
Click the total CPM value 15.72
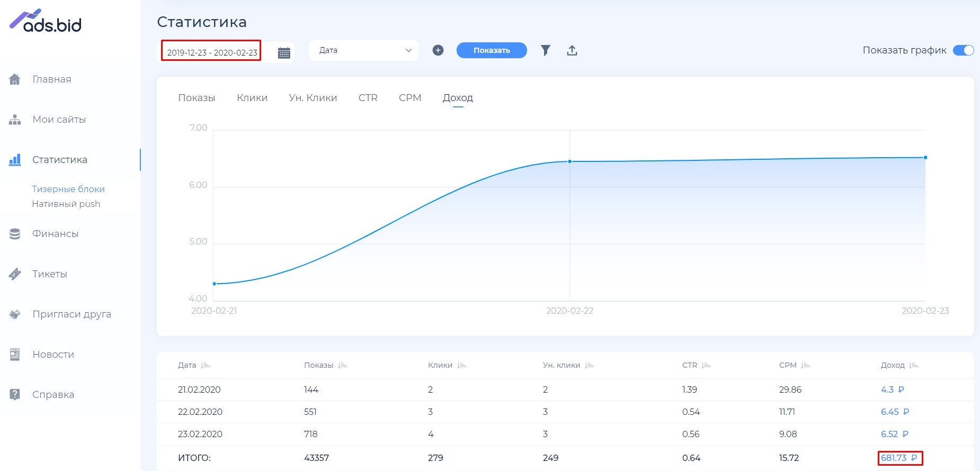coord(789,458)
